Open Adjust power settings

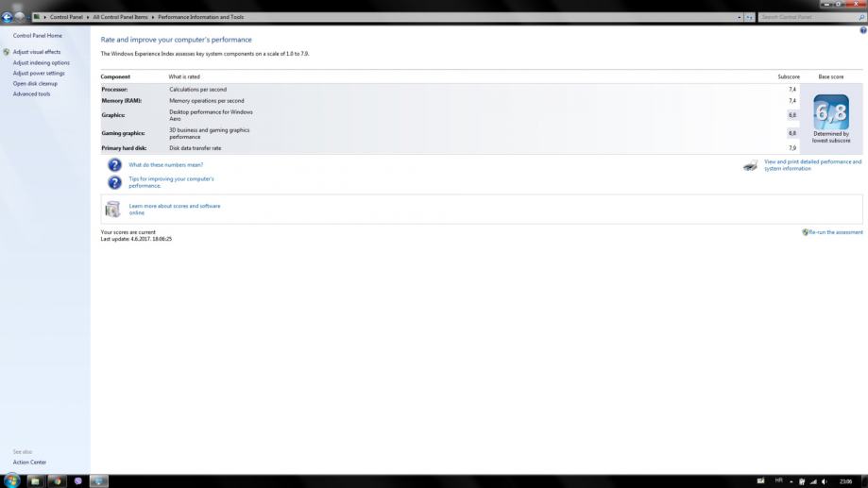(39, 73)
